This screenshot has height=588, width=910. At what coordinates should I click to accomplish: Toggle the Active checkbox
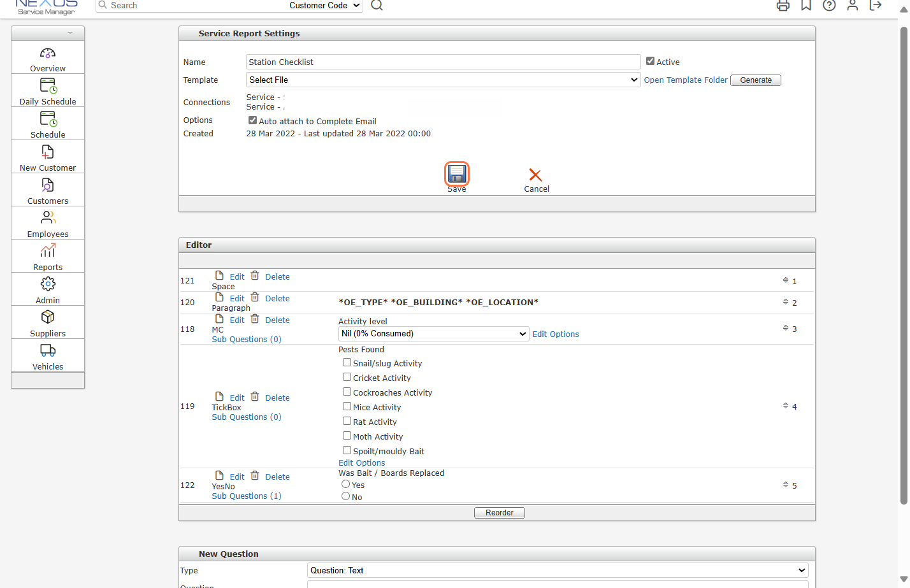click(650, 61)
